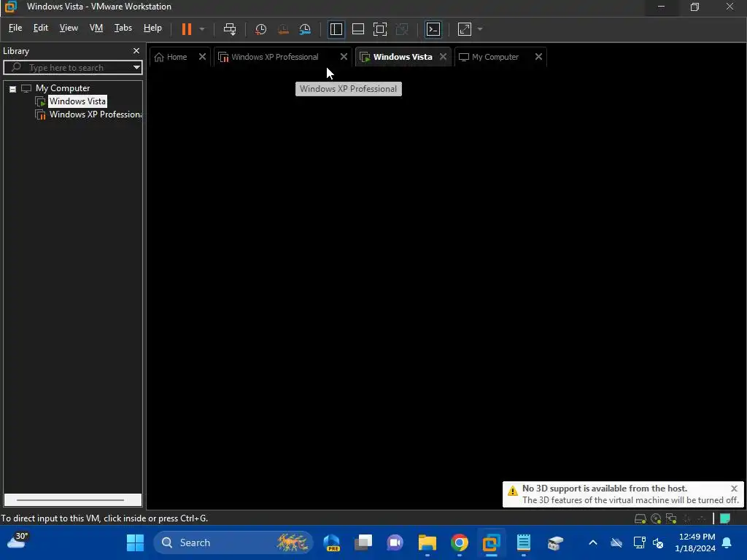This screenshot has width=747, height=560.
Task: Open the Windows Start menu
Action: (x=135, y=542)
